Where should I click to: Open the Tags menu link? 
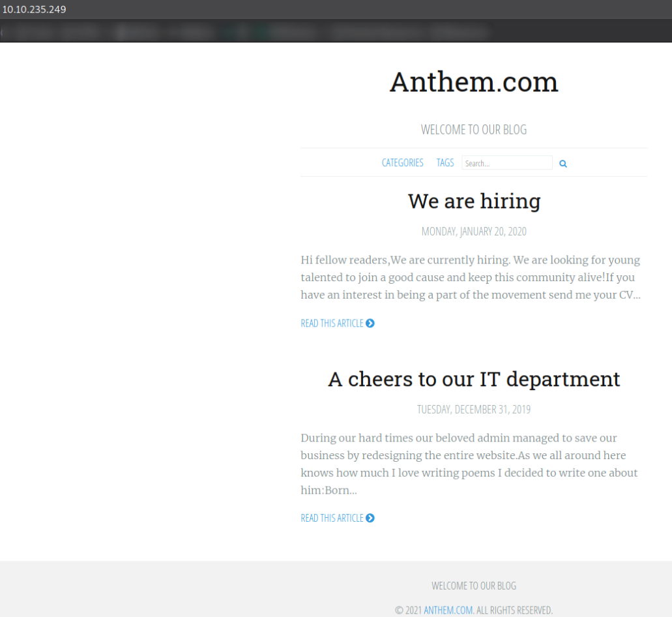445,163
